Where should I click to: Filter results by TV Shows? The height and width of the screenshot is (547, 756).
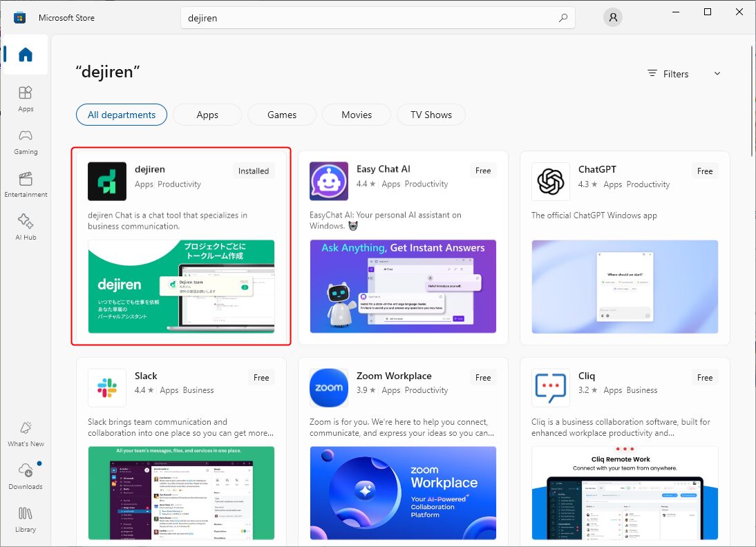pyautogui.click(x=431, y=115)
